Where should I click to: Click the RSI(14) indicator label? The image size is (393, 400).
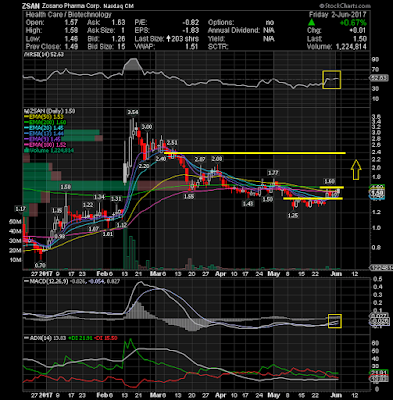(x=35, y=55)
